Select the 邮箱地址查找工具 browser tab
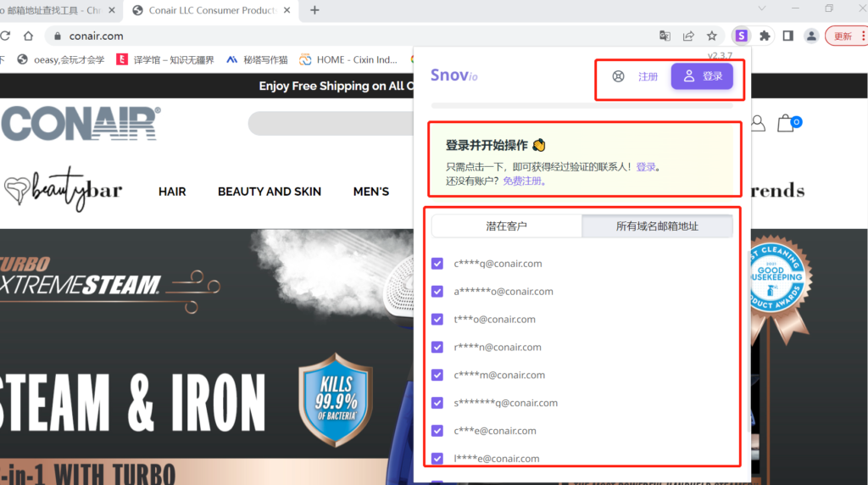 point(53,10)
